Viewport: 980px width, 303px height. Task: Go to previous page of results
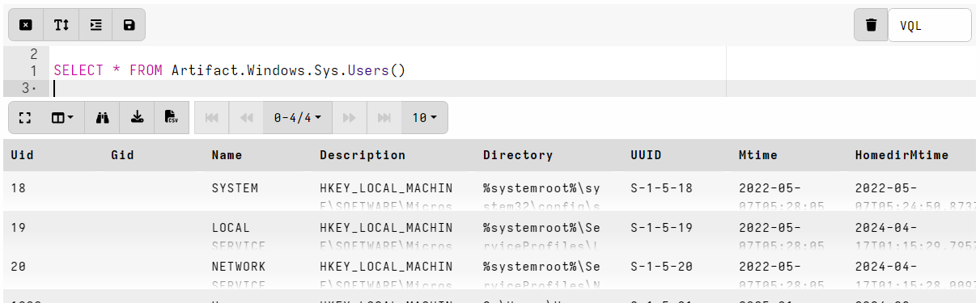(246, 118)
